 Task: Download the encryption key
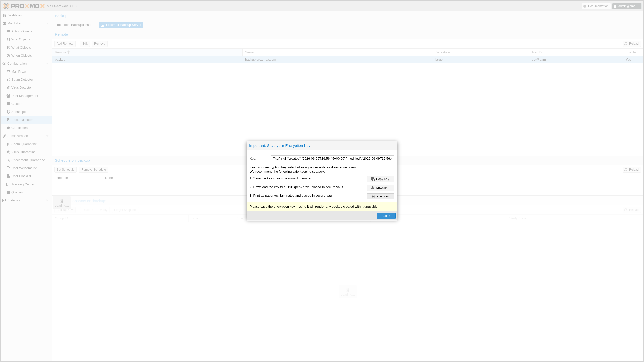click(380, 188)
